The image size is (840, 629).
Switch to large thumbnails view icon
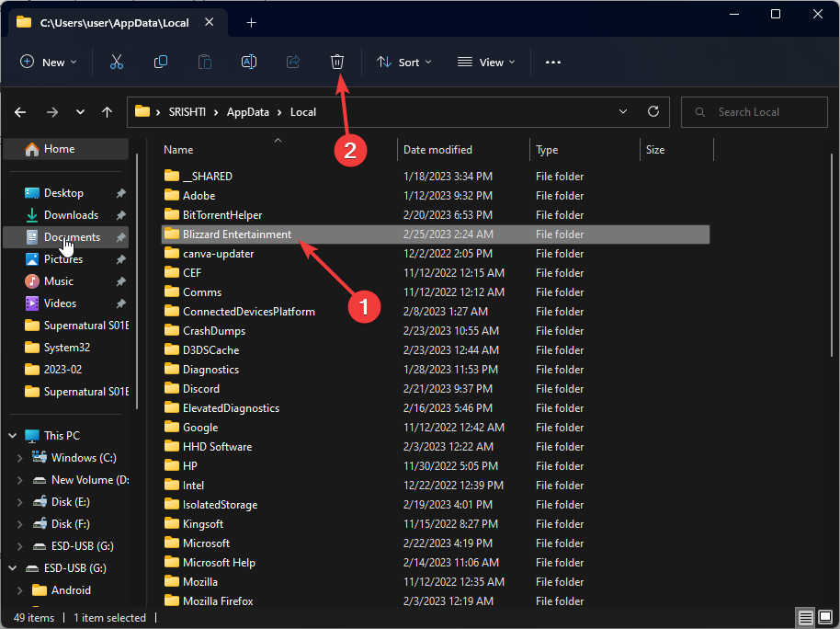coord(824,618)
